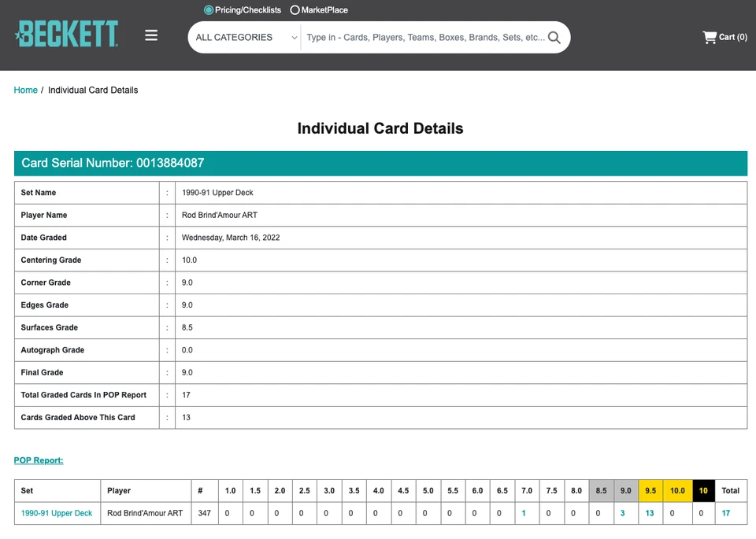
Task: Click the yellow 9.5 column header
Action: tap(650, 490)
